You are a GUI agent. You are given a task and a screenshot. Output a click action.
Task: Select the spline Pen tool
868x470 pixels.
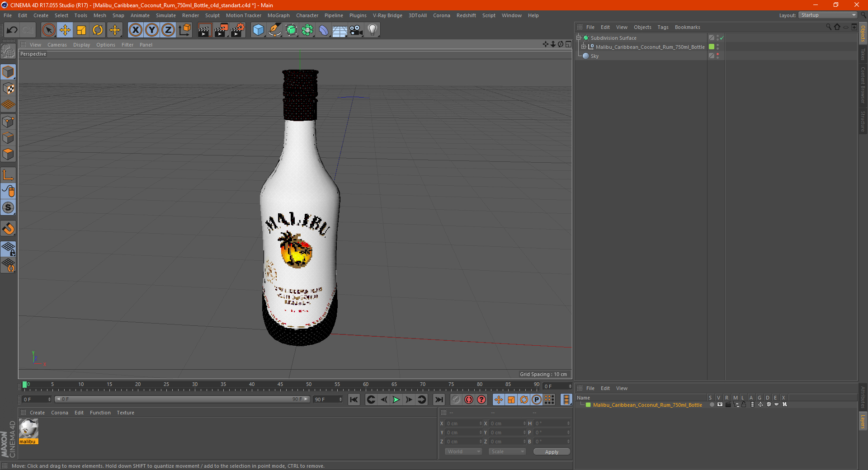coord(275,30)
